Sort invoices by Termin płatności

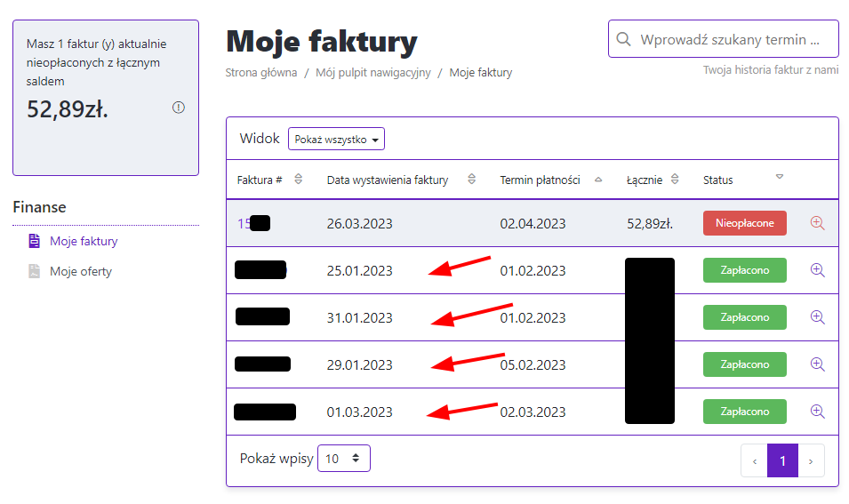[x=598, y=180]
